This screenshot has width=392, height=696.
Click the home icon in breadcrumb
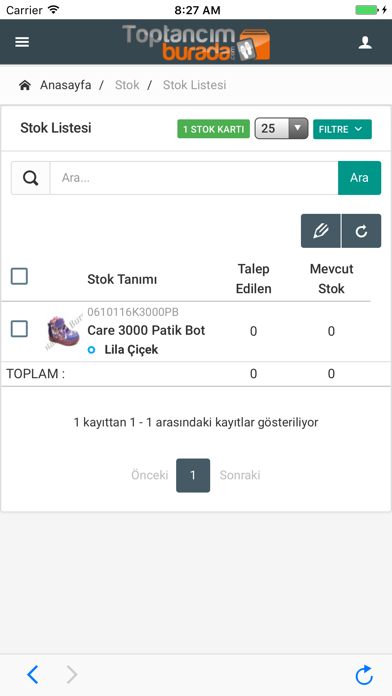coord(25,85)
